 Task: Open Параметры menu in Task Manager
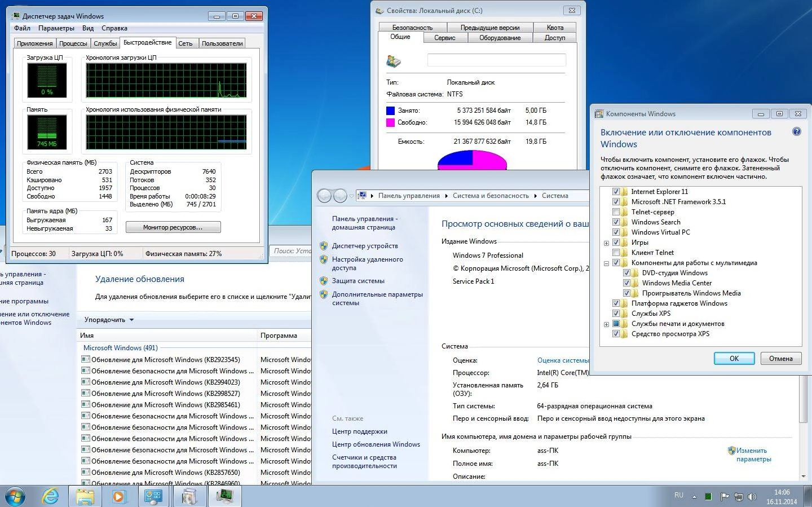(x=56, y=28)
